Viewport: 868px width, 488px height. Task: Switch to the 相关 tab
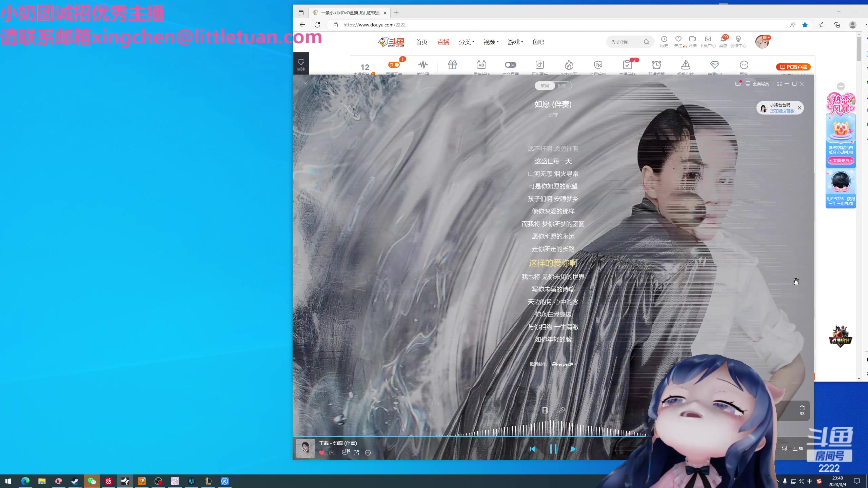coord(562,86)
